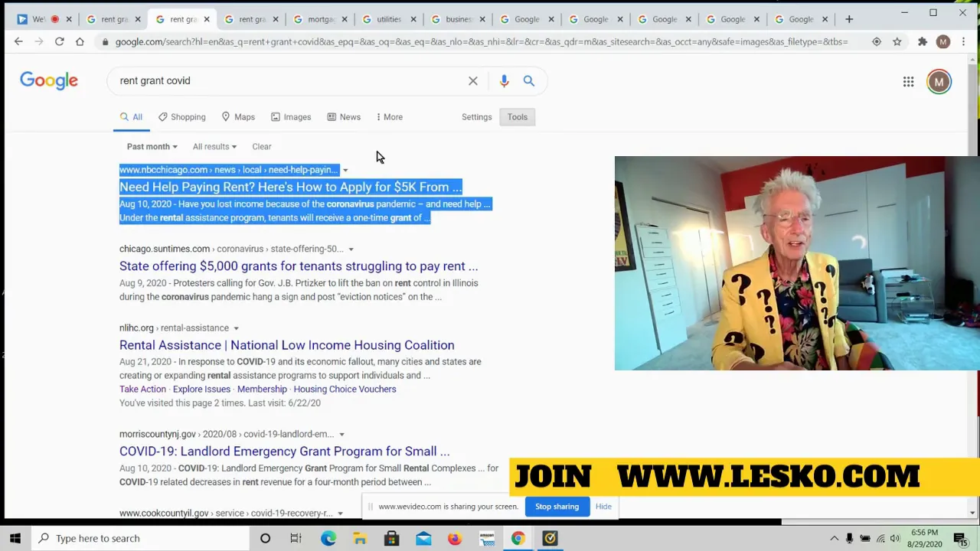
Task: Open the morriscountynj.gov result options arrow
Action: 341,435
